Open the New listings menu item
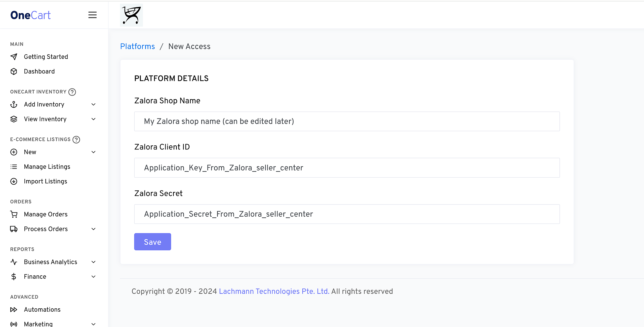 pos(30,152)
